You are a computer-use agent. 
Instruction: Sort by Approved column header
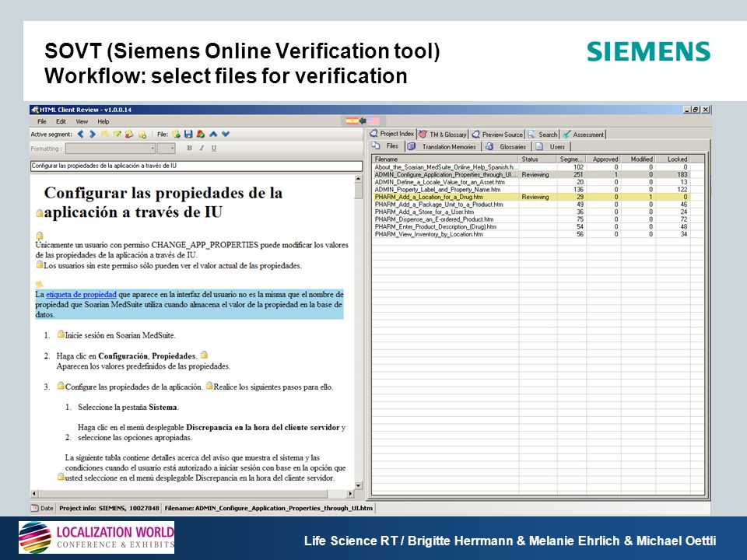point(604,159)
